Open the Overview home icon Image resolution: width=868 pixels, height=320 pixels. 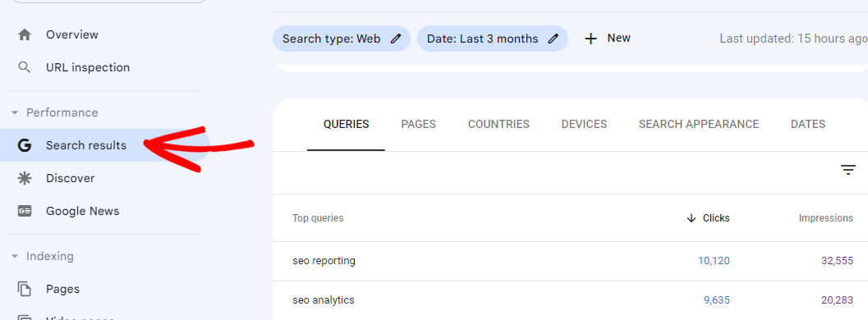click(x=25, y=34)
